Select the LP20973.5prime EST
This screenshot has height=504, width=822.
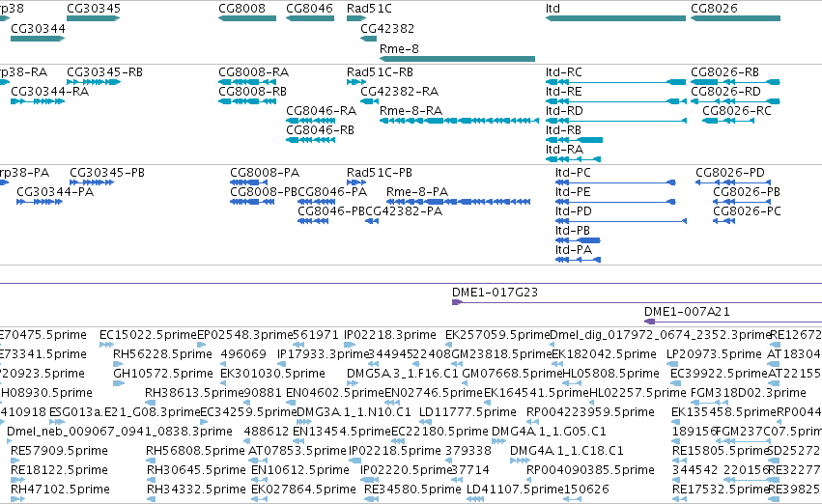tap(672, 364)
